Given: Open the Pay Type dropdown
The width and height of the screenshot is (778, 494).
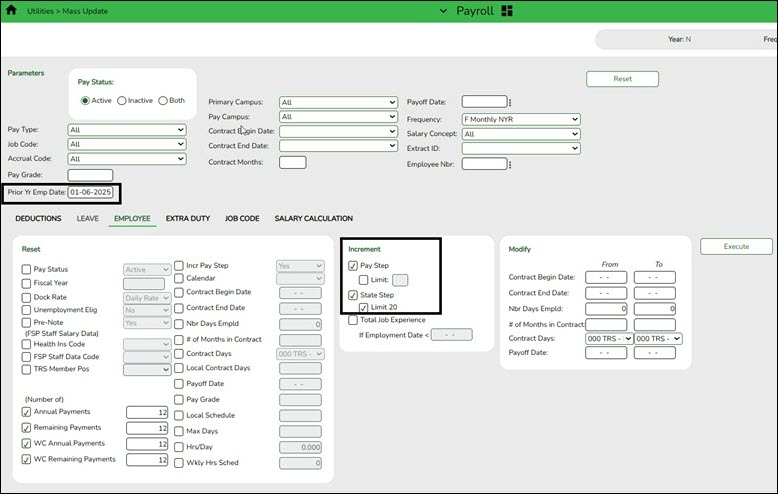Looking at the screenshot, I should click(126, 130).
